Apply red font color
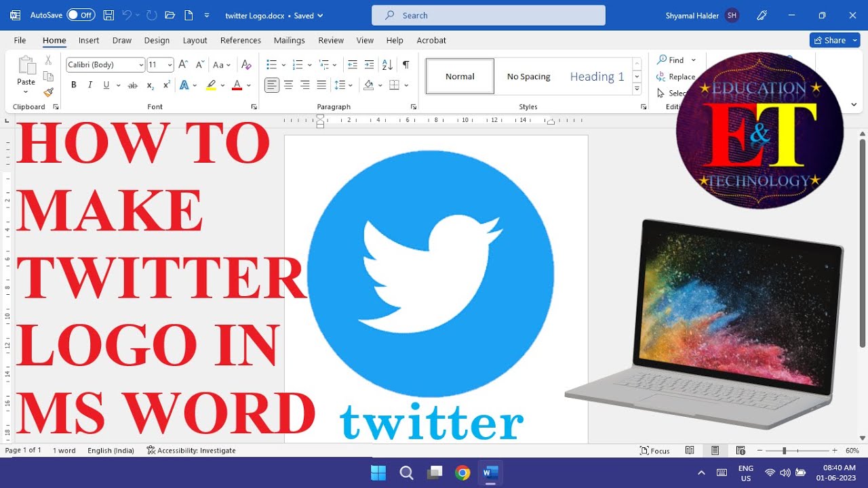 (237, 85)
